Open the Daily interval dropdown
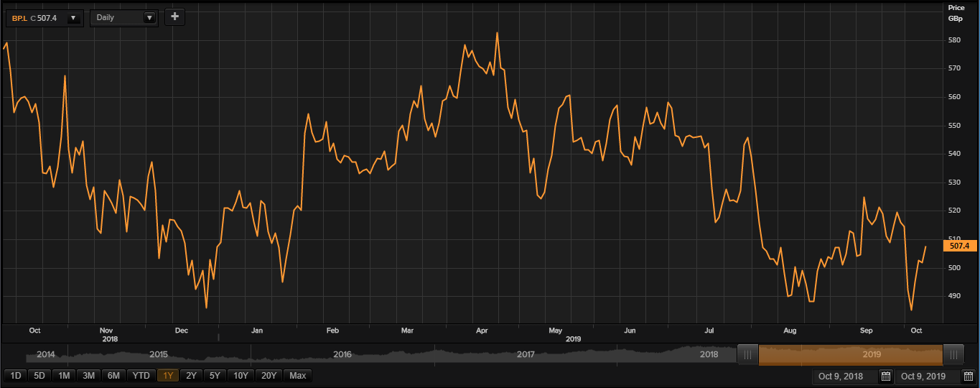This screenshot has height=388, width=980. (x=149, y=18)
